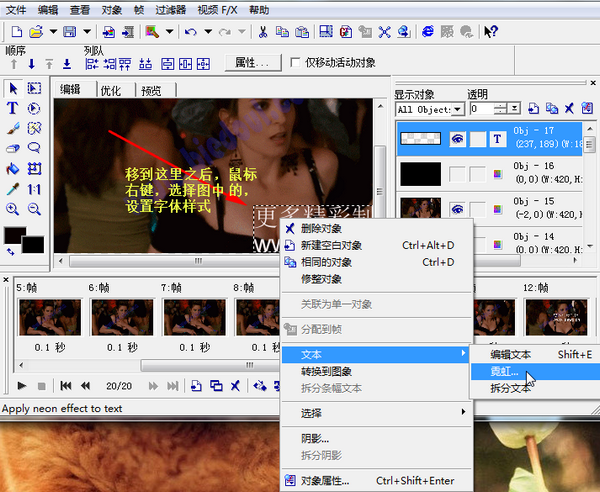600x492 pixels.
Task: Click delete object X icon in object panel
Action: click(x=569, y=108)
